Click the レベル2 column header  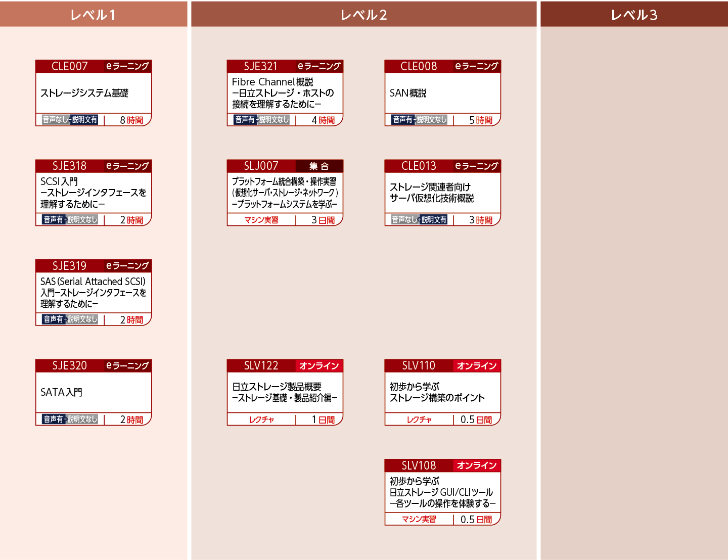click(363, 14)
